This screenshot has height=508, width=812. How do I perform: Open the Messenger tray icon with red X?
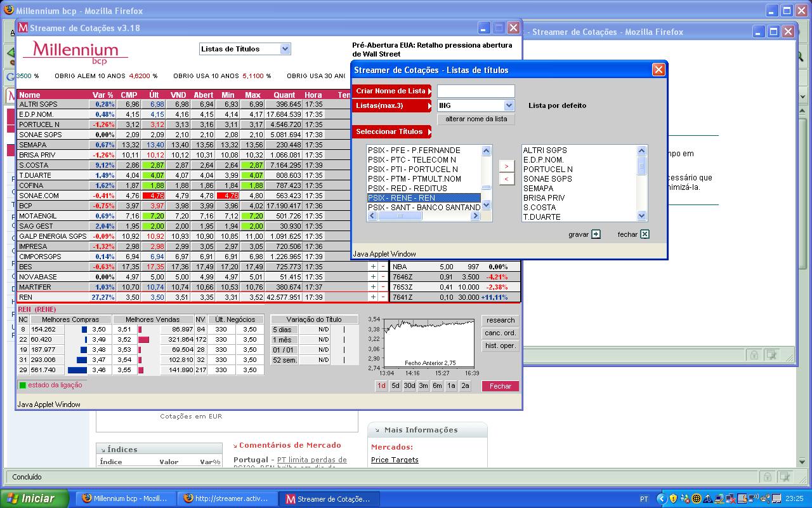(685, 498)
